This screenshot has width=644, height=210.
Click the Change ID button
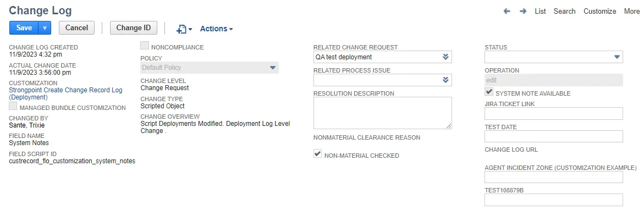134,28
